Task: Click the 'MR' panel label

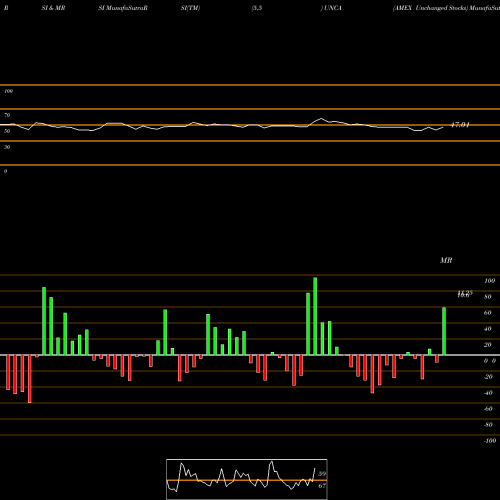Action: [x=446, y=260]
